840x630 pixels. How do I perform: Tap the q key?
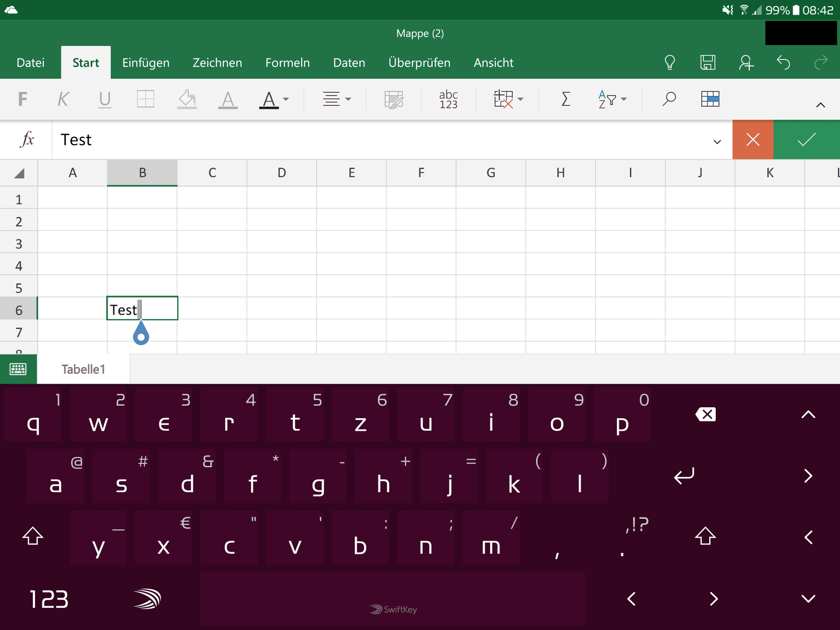33,414
